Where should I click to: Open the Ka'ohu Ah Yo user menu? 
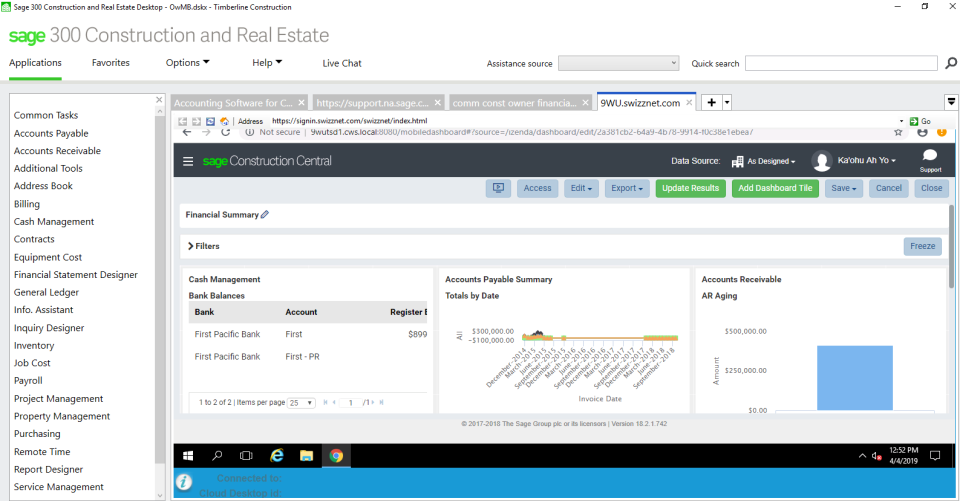pyautogui.click(x=866, y=160)
